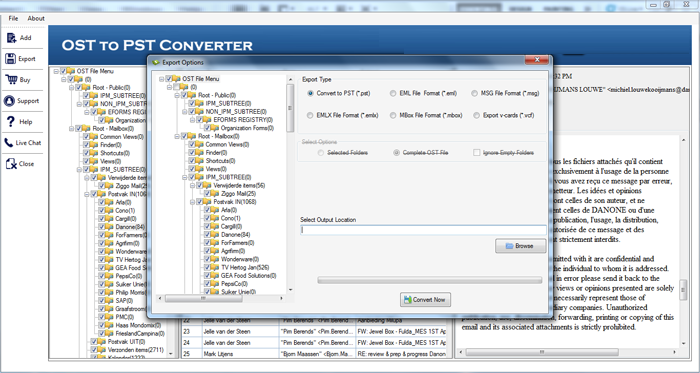Click the Add file icon in sidebar

pyautogui.click(x=11, y=38)
